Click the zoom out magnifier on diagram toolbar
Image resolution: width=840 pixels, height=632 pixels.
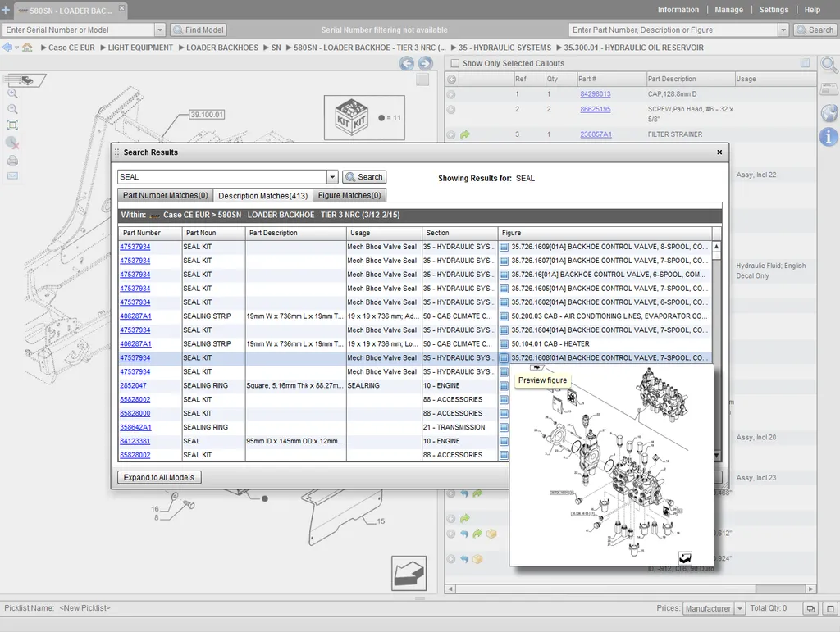point(12,109)
